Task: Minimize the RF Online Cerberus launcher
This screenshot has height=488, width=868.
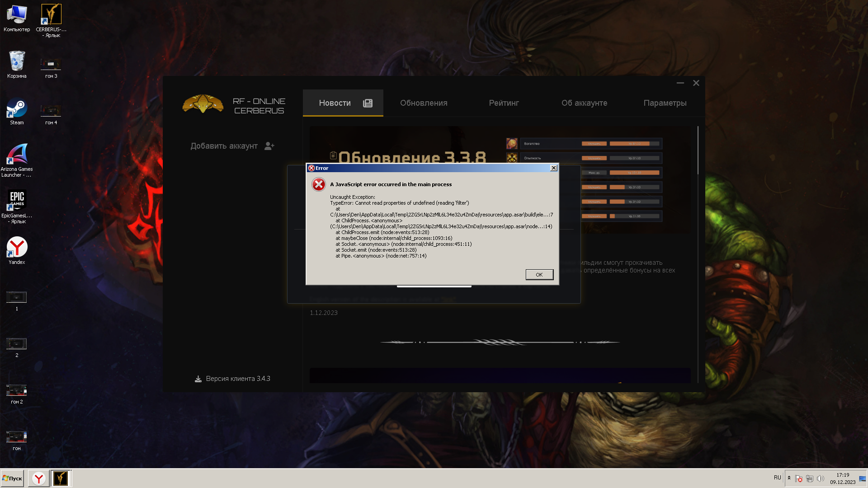Action: pos(680,83)
